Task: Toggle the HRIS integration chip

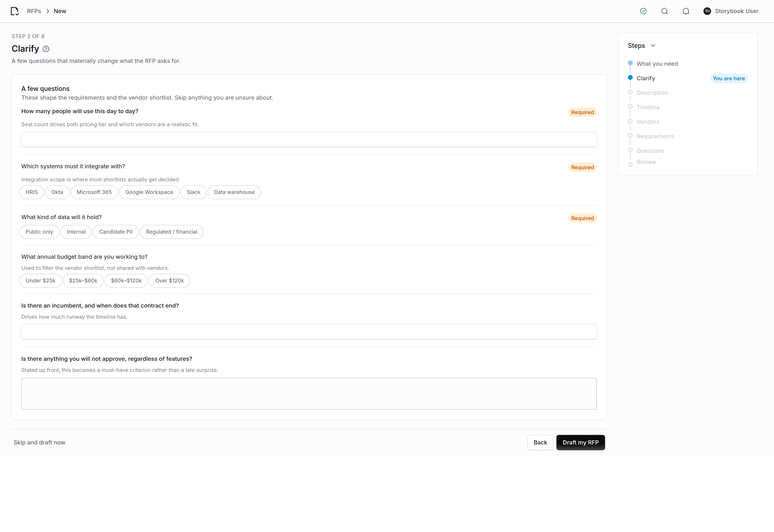Action: pos(32,192)
